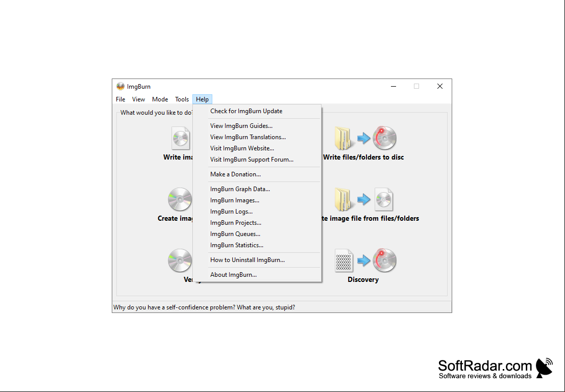Click the Discovery label
Image resolution: width=565 pixels, height=392 pixels.
(x=363, y=280)
